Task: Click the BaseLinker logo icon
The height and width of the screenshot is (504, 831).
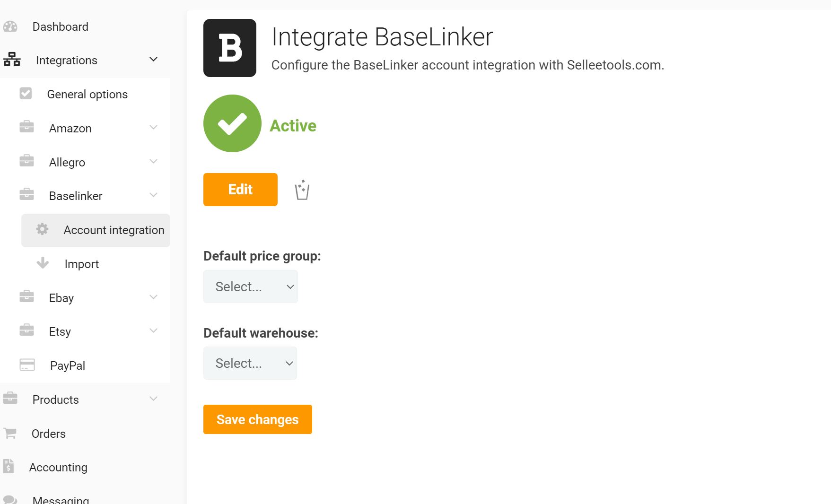Action: click(x=230, y=48)
